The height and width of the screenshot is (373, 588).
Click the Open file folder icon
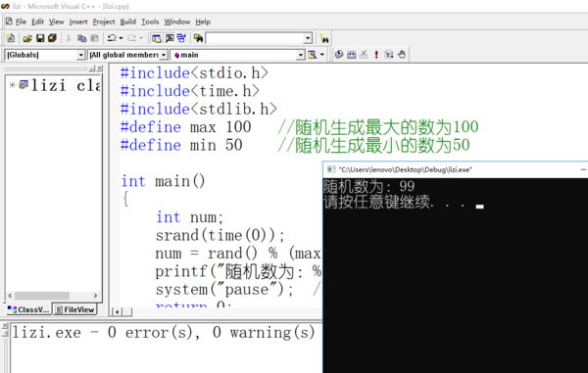coord(27,38)
